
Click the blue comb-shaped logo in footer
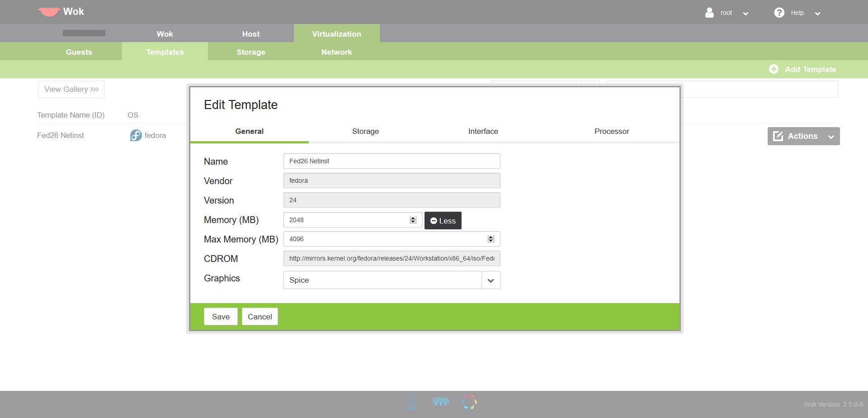[x=440, y=402]
